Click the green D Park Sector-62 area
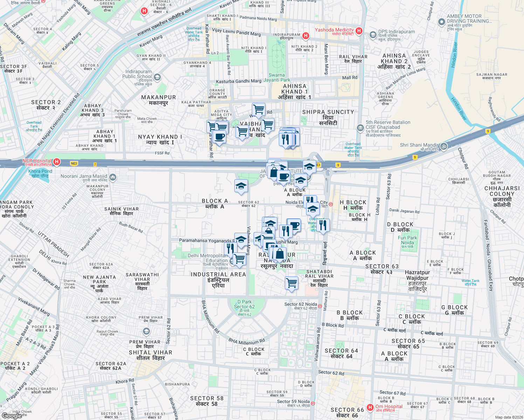The height and width of the screenshot is (420, 524). pyautogui.click(x=246, y=305)
